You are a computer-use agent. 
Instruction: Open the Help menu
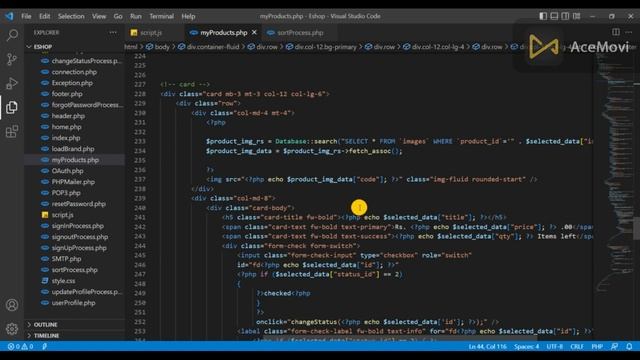point(188,16)
